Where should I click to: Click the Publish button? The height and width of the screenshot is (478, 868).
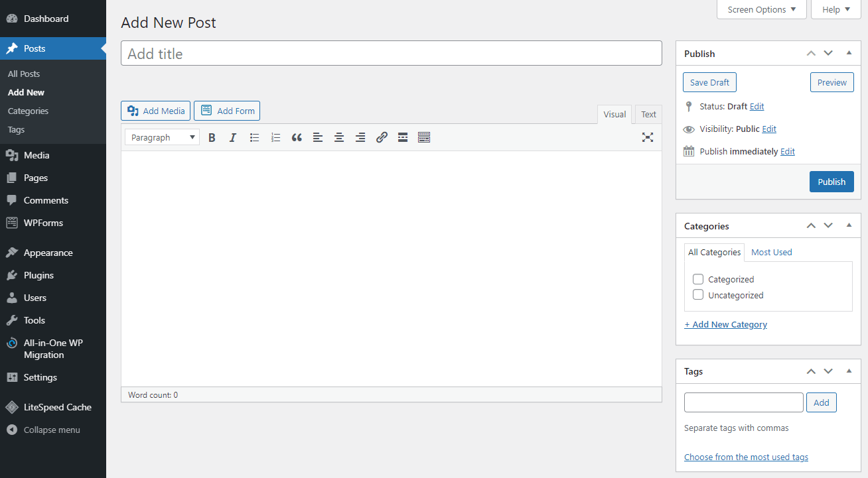click(x=831, y=181)
